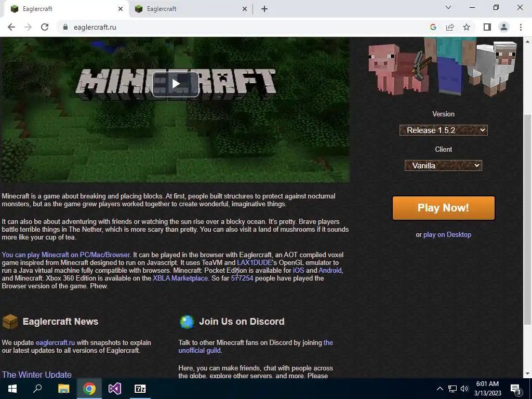
Task: Open the taskbar clock and date
Action: (x=487, y=389)
